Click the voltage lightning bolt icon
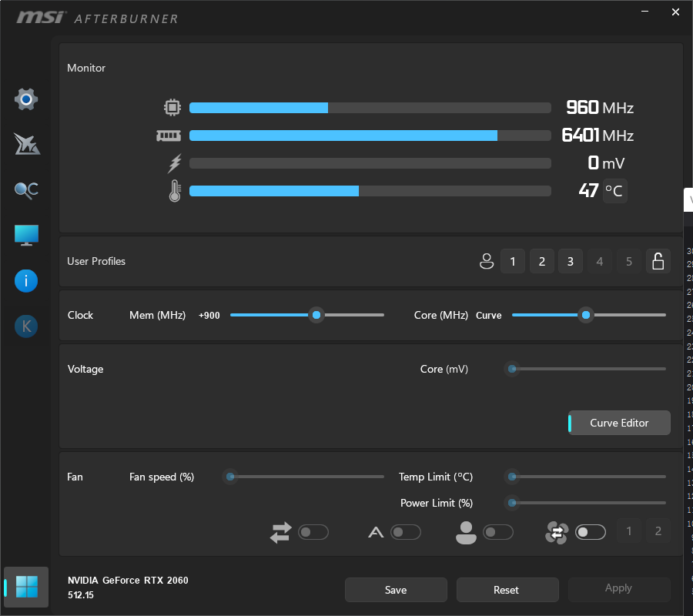The height and width of the screenshot is (616, 693). click(175, 163)
